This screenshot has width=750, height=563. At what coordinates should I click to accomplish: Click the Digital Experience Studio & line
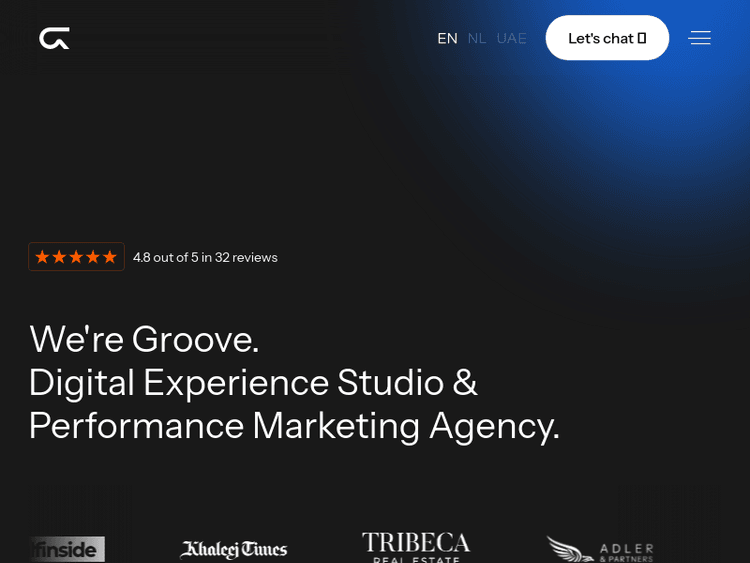tap(253, 383)
